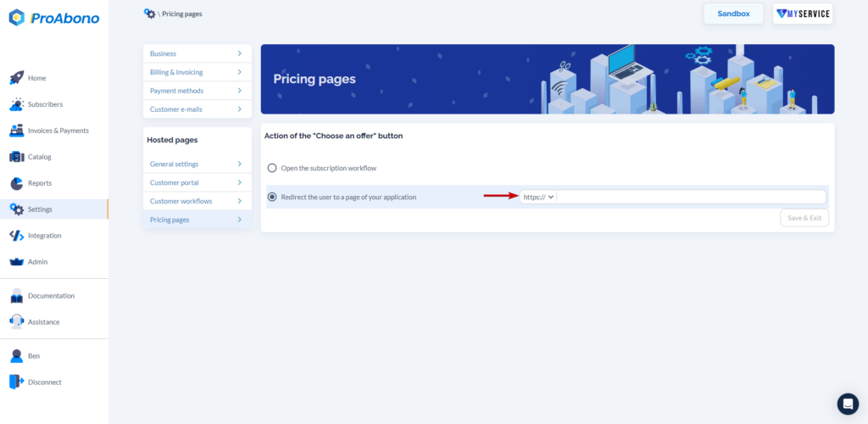Click the redirect URL input field
This screenshot has width=868, height=424.
[692, 197]
